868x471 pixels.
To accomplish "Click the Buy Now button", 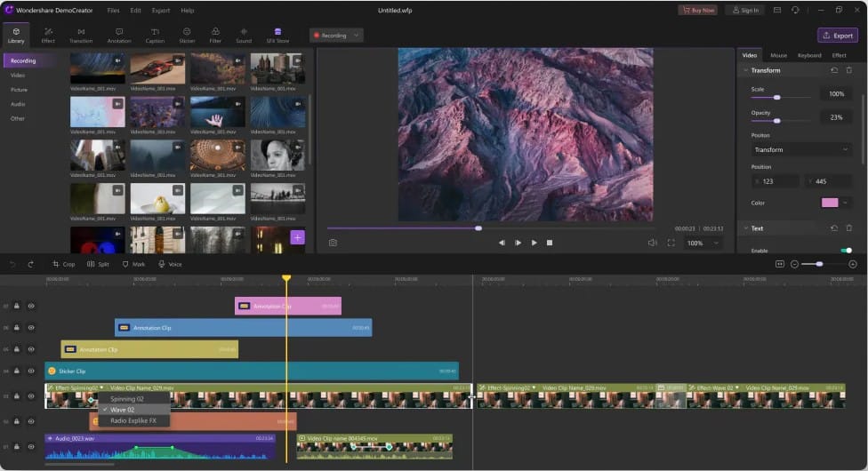I will [x=697, y=10].
